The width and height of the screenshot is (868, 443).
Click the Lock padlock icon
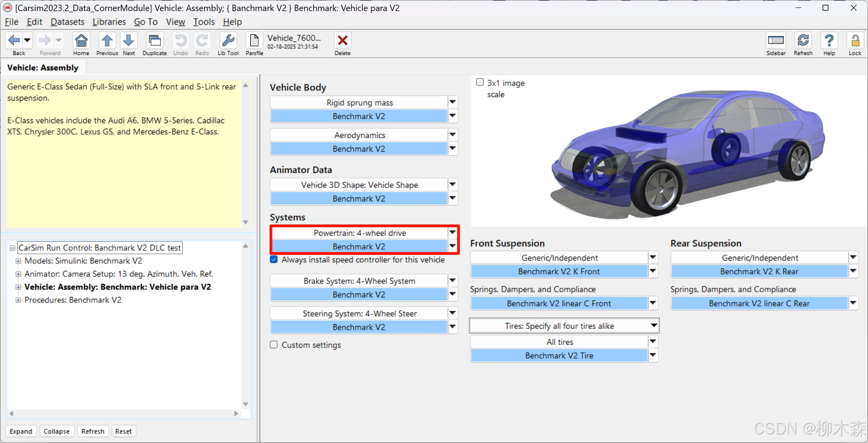click(855, 41)
